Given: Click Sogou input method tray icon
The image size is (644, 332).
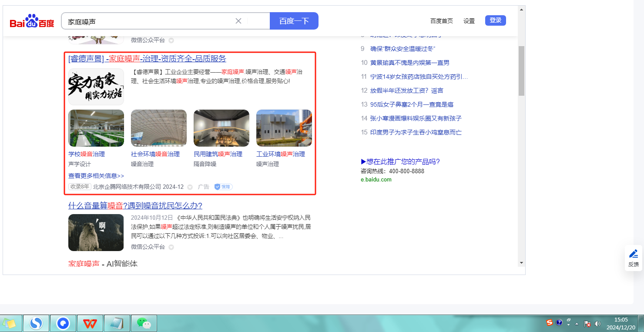Looking at the screenshot, I should (550, 322).
